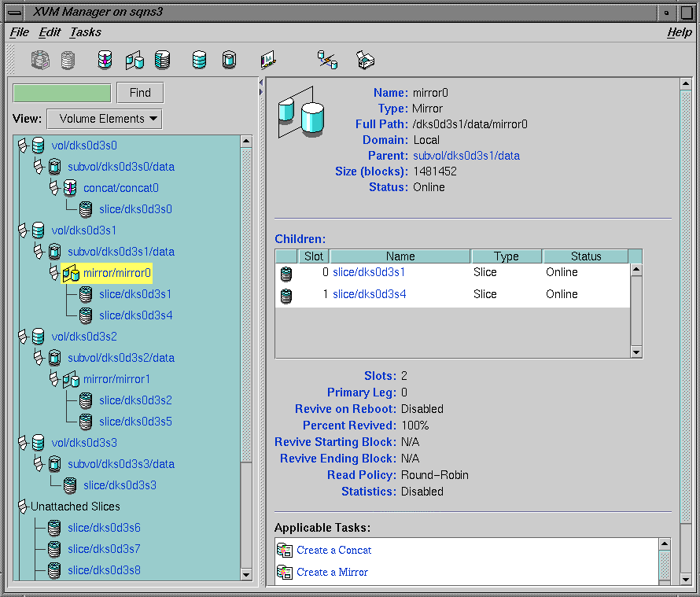Viewport: 700px width, 597px height.
Task: Click the subvolume toolbar icon
Action: coord(229,60)
